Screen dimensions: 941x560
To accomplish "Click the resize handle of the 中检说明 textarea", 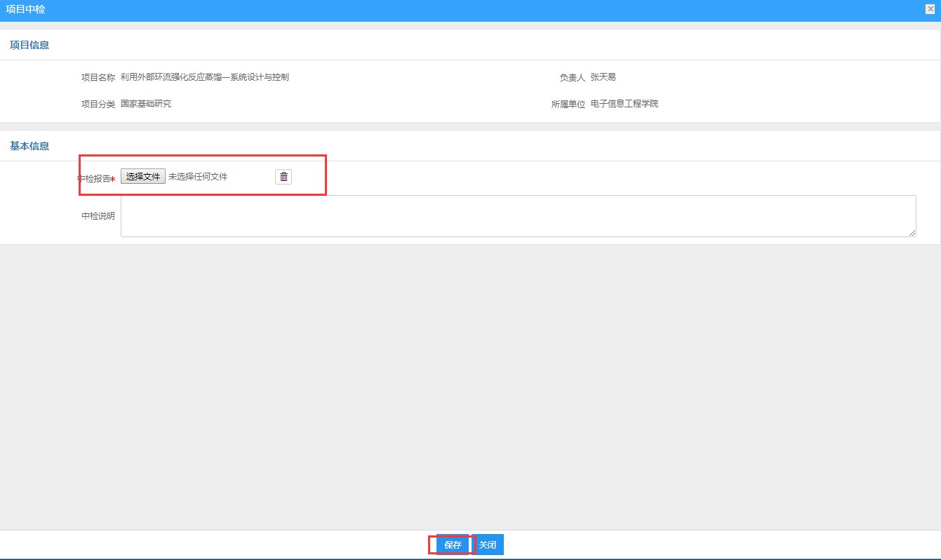I will click(912, 232).
